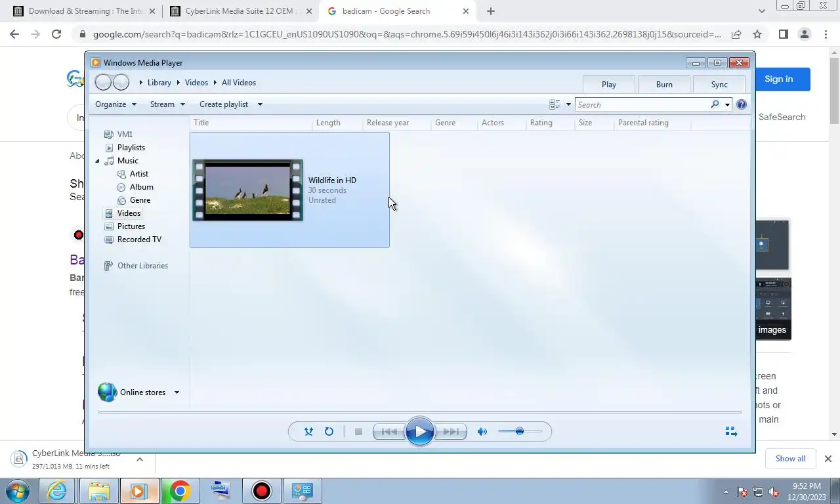Viewport: 840px width, 504px height.
Task: Open Internet Explorer from the taskbar
Action: 58,491
